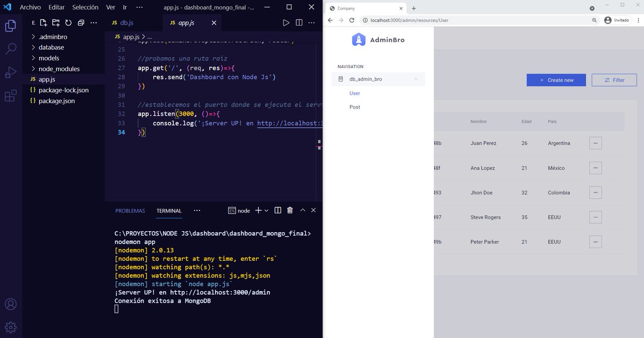Open the Accounts icon in VS Code activity bar
This screenshot has width=644, height=338.
pos(10,304)
